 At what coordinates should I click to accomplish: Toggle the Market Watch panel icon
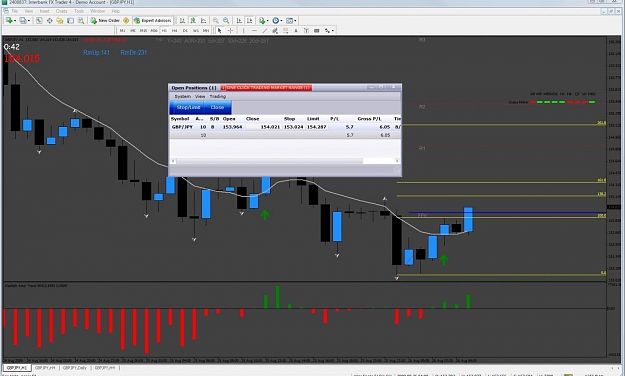pyautogui.click(x=39, y=20)
